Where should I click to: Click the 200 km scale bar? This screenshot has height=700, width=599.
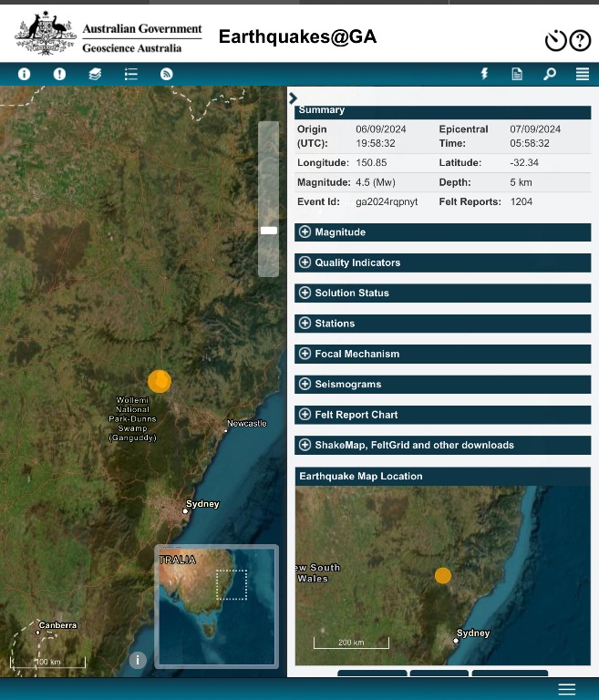pos(351,643)
